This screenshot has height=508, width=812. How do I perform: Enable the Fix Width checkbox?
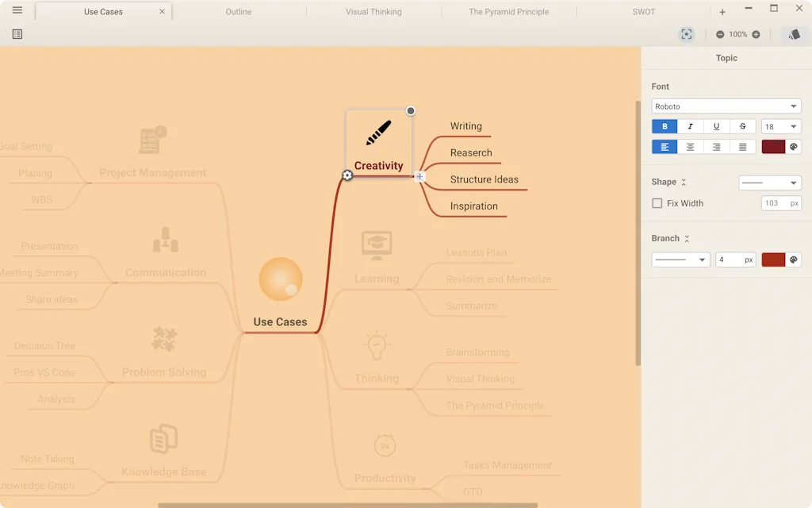(x=657, y=202)
